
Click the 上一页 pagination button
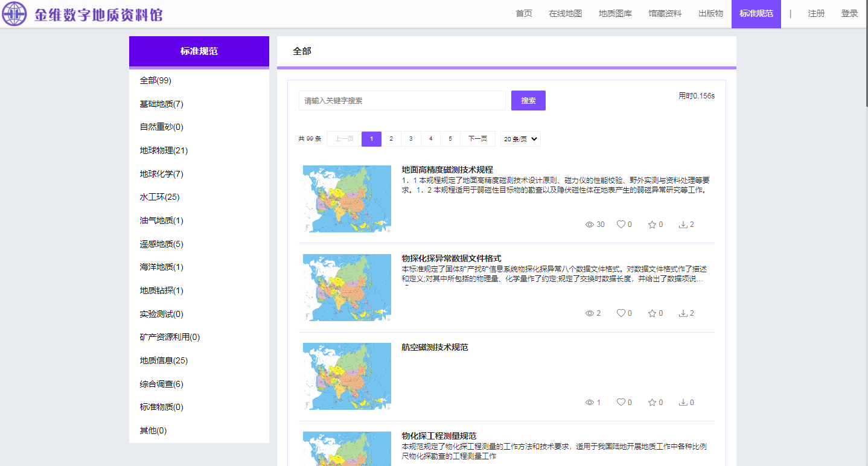coord(344,139)
